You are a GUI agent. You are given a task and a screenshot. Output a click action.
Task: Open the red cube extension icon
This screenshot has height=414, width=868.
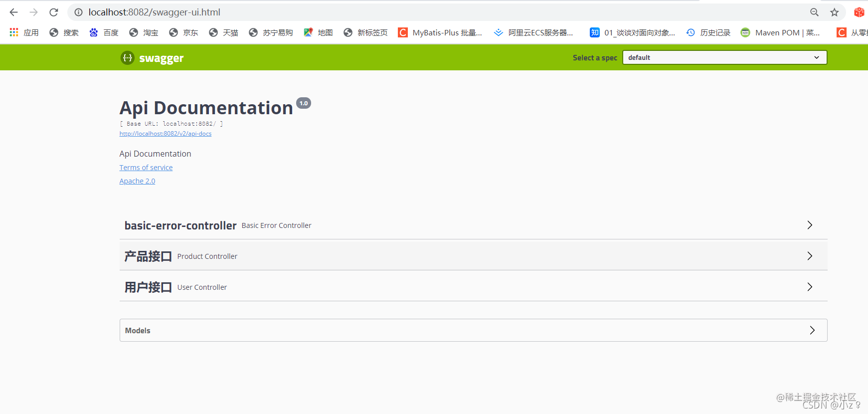[x=859, y=12]
